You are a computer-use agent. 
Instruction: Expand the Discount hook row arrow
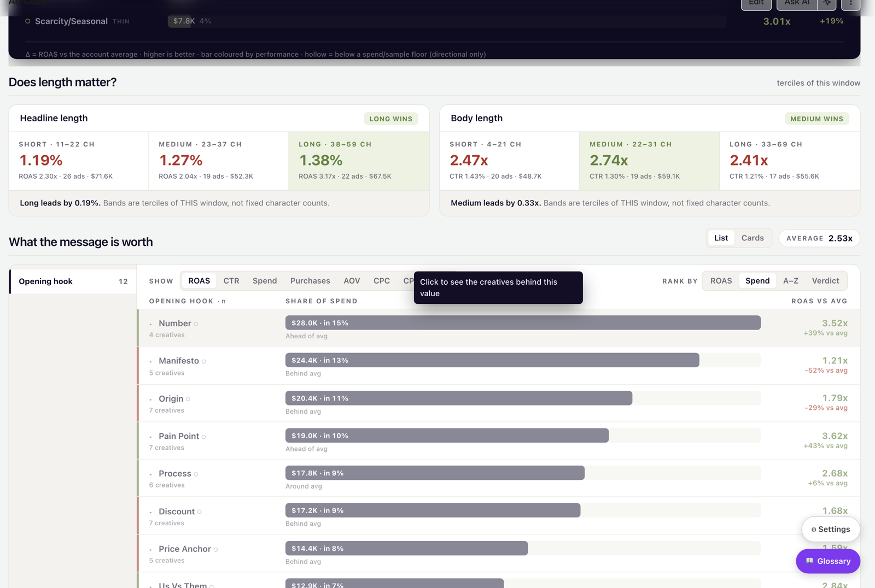tap(151, 512)
